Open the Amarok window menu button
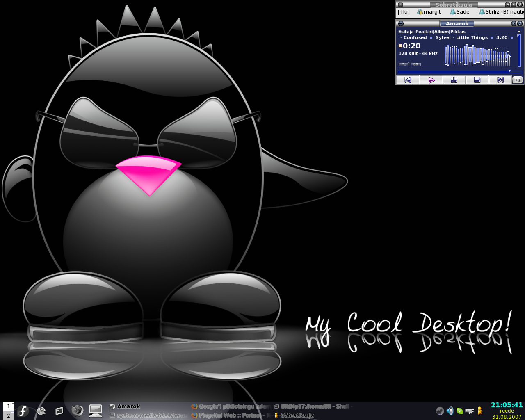The height and width of the screenshot is (420, 525). 401,24
